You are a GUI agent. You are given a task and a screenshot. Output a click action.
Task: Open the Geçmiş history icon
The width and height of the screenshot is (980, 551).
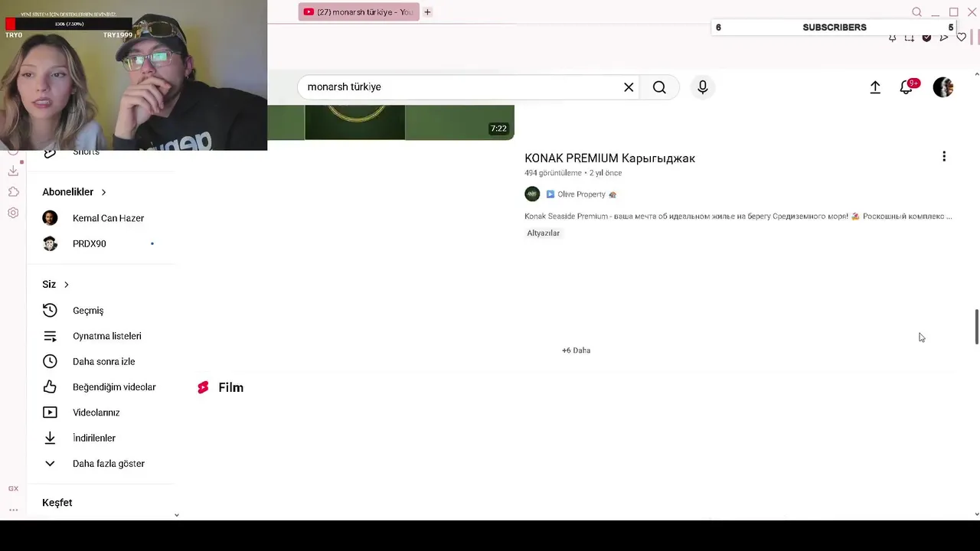pos(50,311)
